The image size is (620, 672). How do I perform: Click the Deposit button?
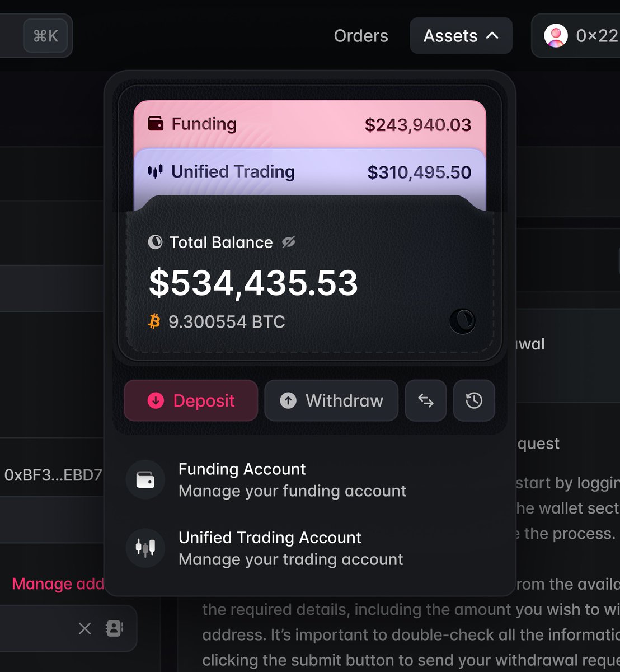[x=191, y=401]
